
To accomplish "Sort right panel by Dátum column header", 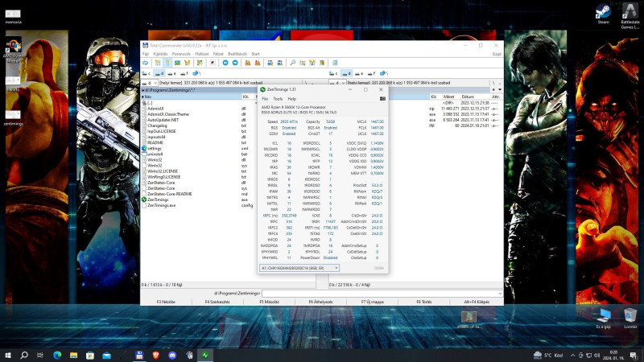I will tap(468, 97).
